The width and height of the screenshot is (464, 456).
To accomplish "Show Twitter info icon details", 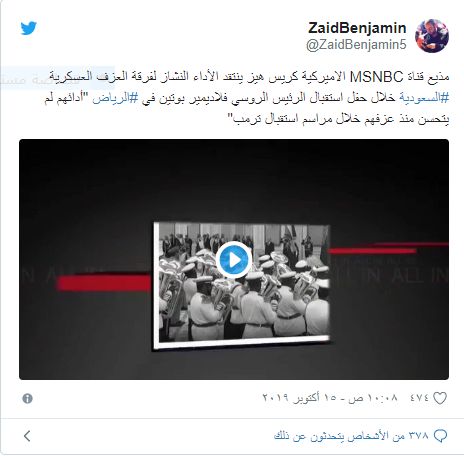I will tap(27, 398).
